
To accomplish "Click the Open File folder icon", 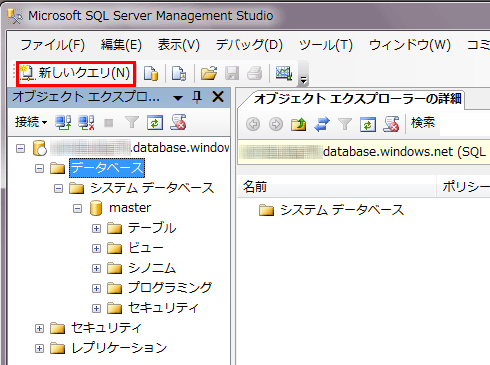I will pyautogui.click(x=209, y=73).
